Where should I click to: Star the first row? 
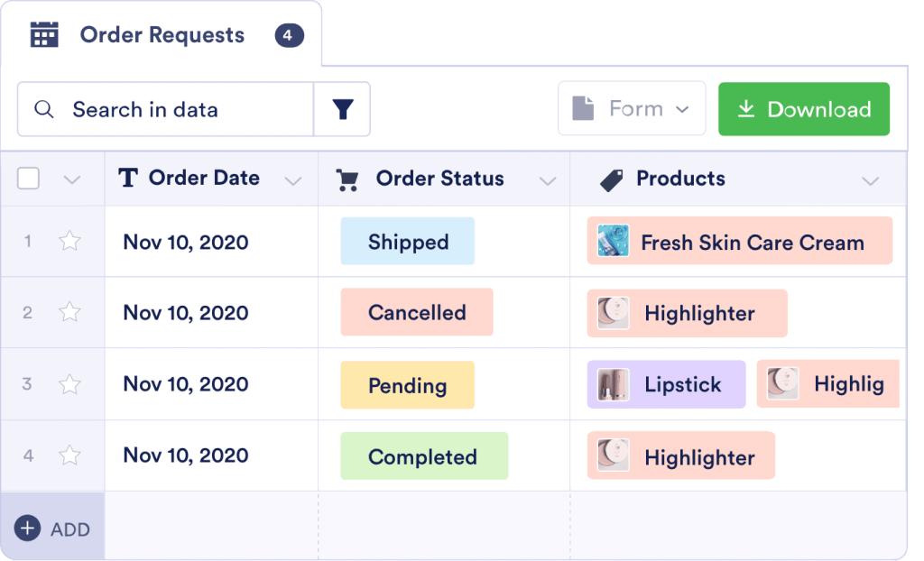point(69,242)
